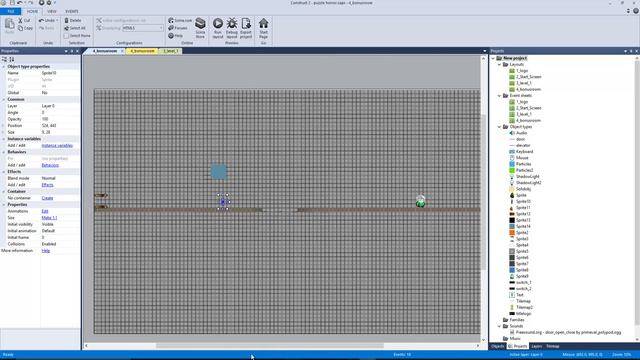Collapse the Sounds folder
The width and height of the screenshot is (640, 360).
[x=499, y=326]
